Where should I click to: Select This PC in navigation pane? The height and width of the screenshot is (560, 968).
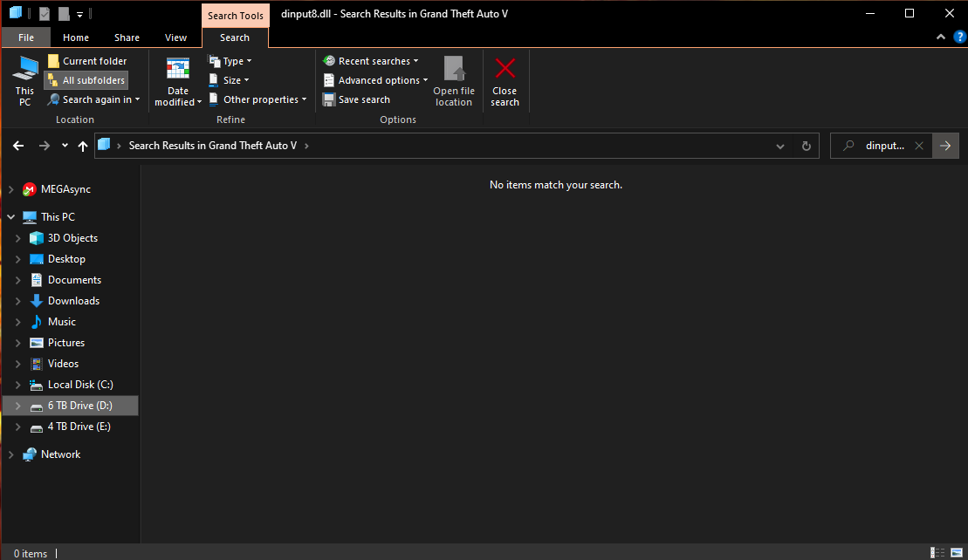pos(58,217)
